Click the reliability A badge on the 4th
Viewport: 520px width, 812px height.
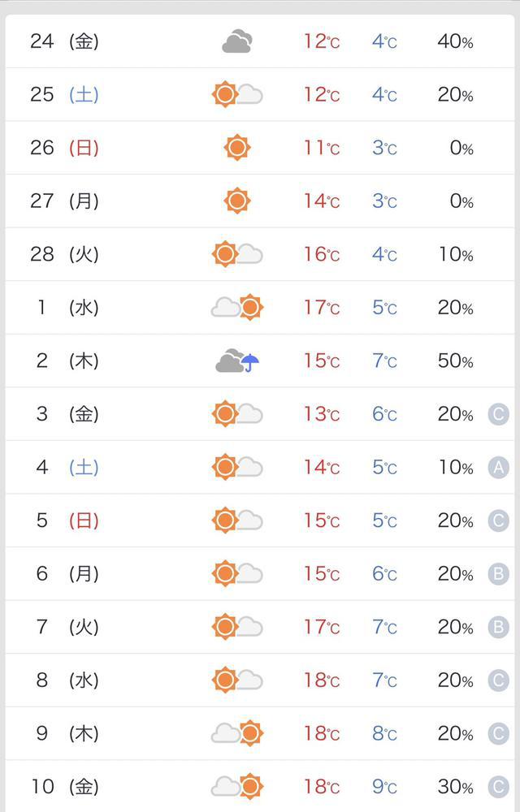click(499, 468)
